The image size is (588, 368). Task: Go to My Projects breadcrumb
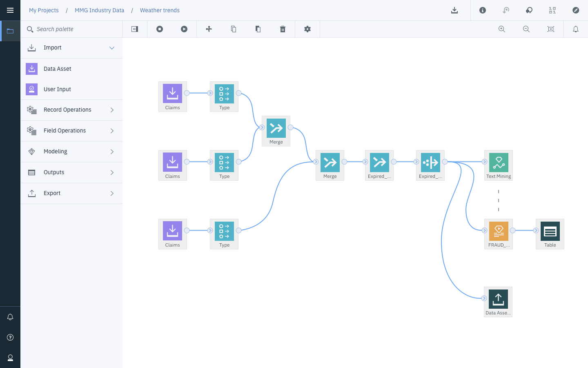(44, 10)
